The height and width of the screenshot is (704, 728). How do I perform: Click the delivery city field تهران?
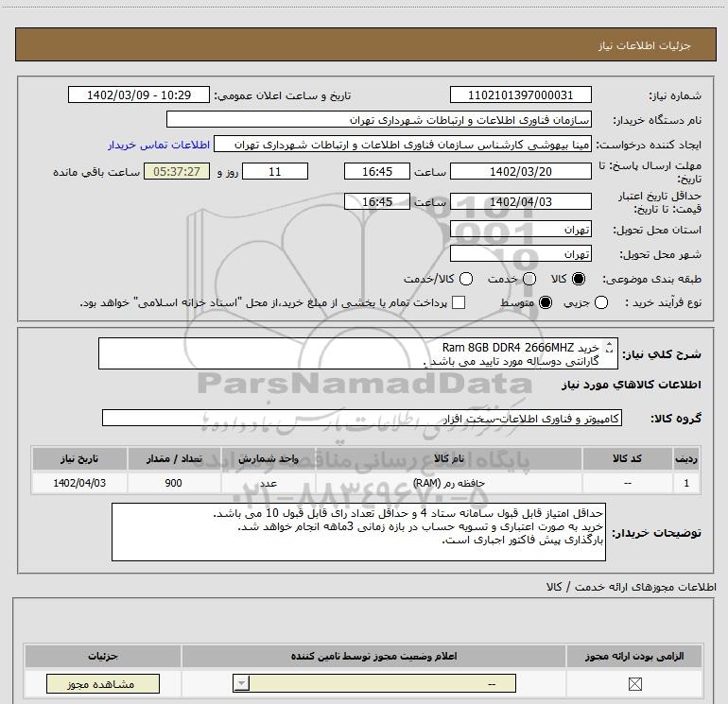click(x=520, y=254)
